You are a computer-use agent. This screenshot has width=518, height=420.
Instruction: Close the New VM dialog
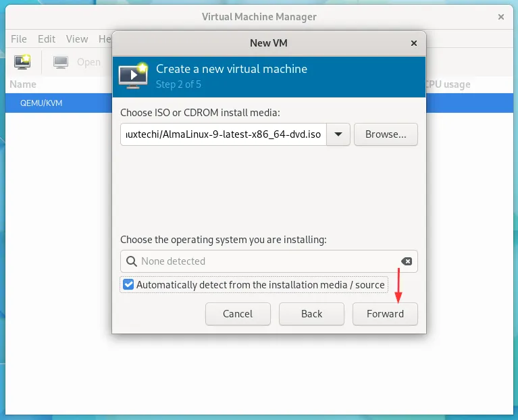pyautogui.click(x=413, y=43)
